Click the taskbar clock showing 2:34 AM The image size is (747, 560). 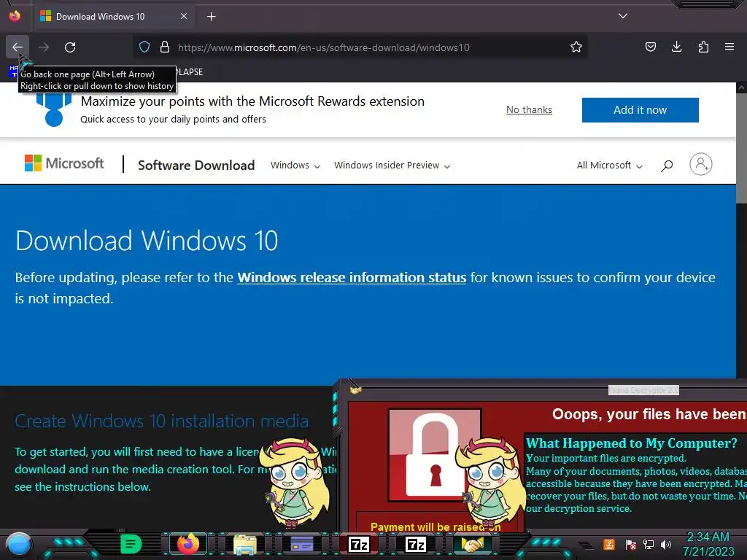click(x=708, y=544)
